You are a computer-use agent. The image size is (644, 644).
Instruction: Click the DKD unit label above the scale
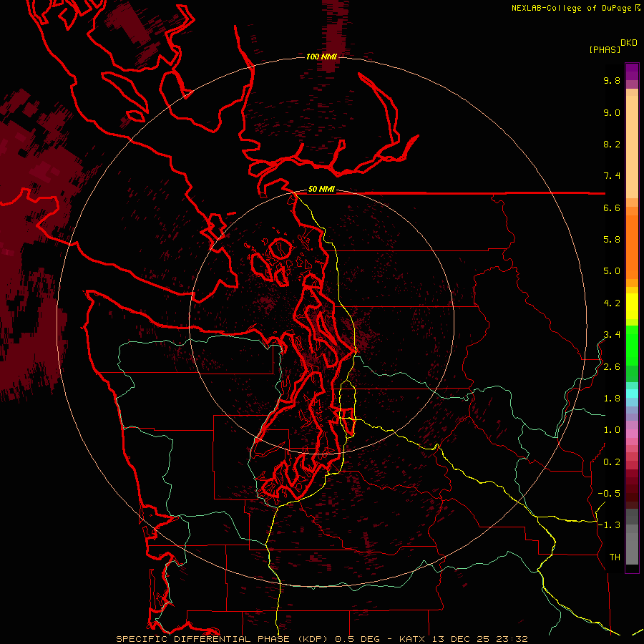coord(629,43)
